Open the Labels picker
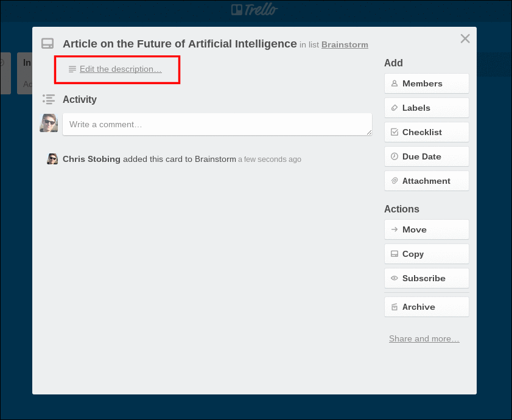The width and height of the screenshot is (512, 420). coord(426,108)
